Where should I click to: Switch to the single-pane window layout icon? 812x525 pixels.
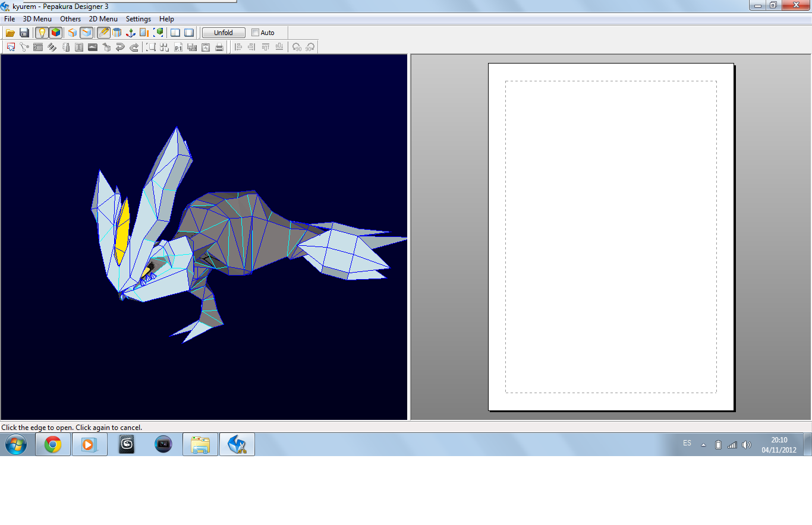pyautogui.click(x=189, y=33)
